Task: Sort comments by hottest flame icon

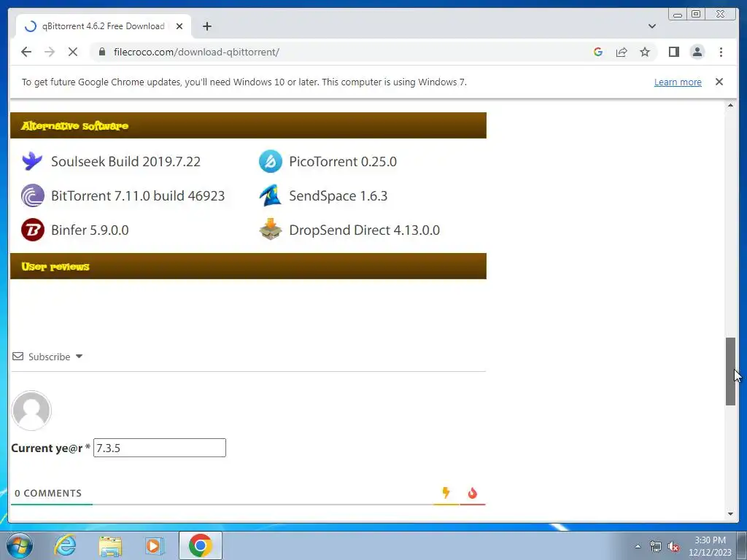Action: pos(472,493)
